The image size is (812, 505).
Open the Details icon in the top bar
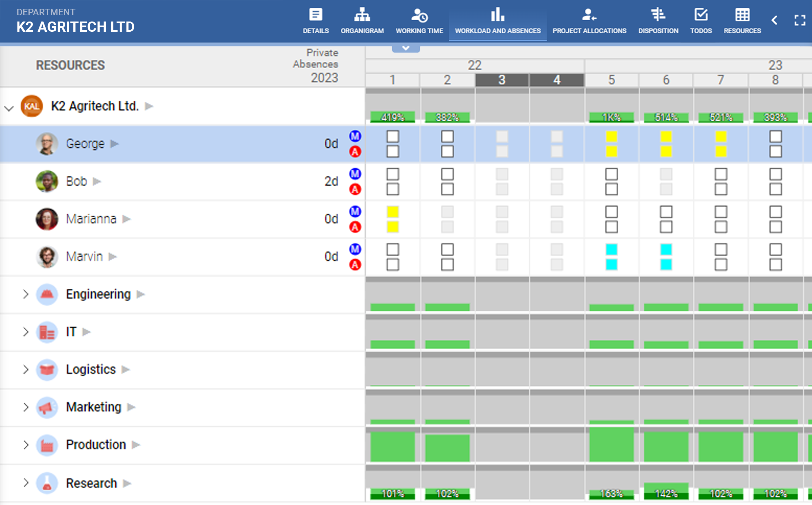point(316,15)
